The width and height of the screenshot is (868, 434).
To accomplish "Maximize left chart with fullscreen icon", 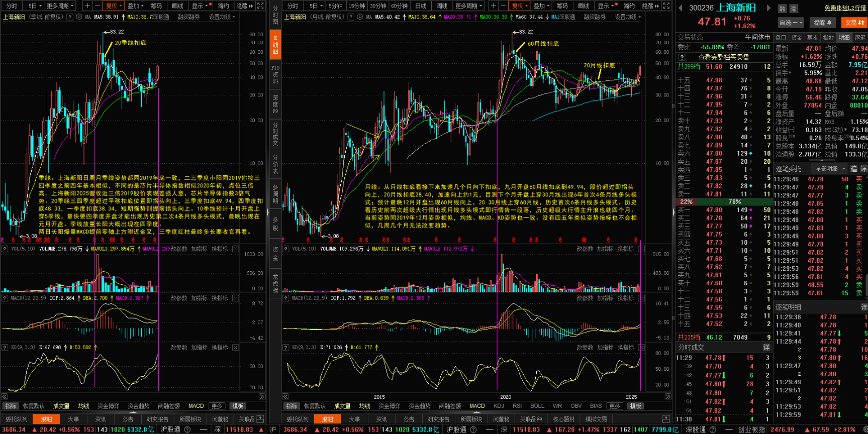I will pyautogui.click(x=260, y=6).
